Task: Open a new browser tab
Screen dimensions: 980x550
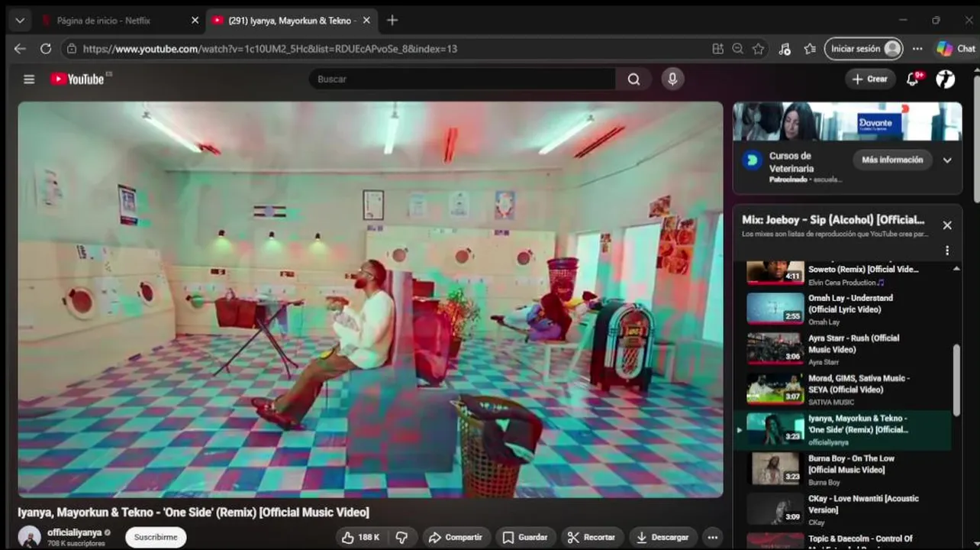Action: click(392, 21)
